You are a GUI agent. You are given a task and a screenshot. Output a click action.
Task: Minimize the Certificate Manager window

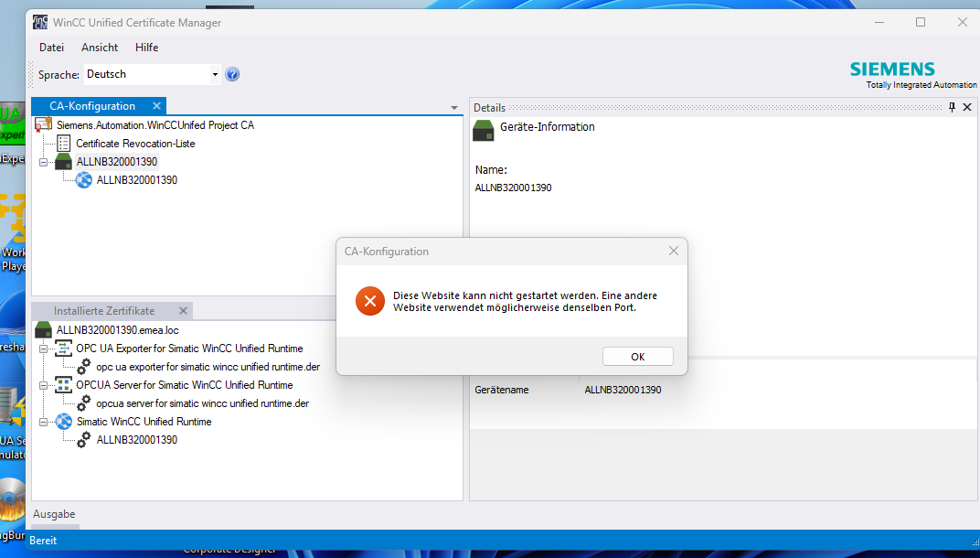[x=879, y=22]
